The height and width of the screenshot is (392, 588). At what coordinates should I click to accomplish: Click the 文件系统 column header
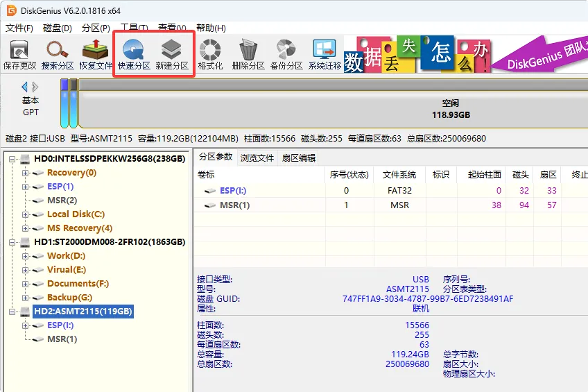pyautogui.click(x=399, y=175)
